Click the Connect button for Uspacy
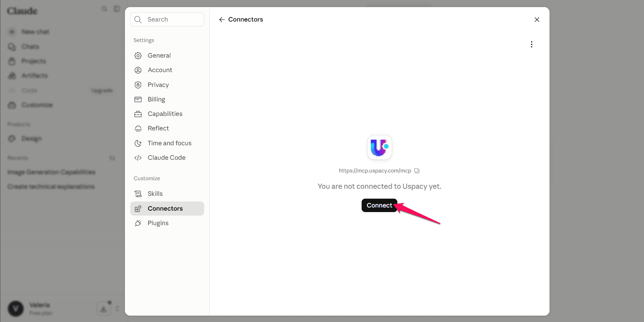 (x=379, y=205)
